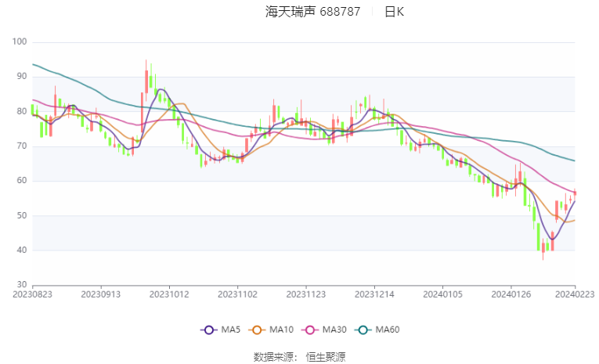This screenshot has height=364, width=599.
Task: Click the 日K label in title
Action: click(394, 12)
